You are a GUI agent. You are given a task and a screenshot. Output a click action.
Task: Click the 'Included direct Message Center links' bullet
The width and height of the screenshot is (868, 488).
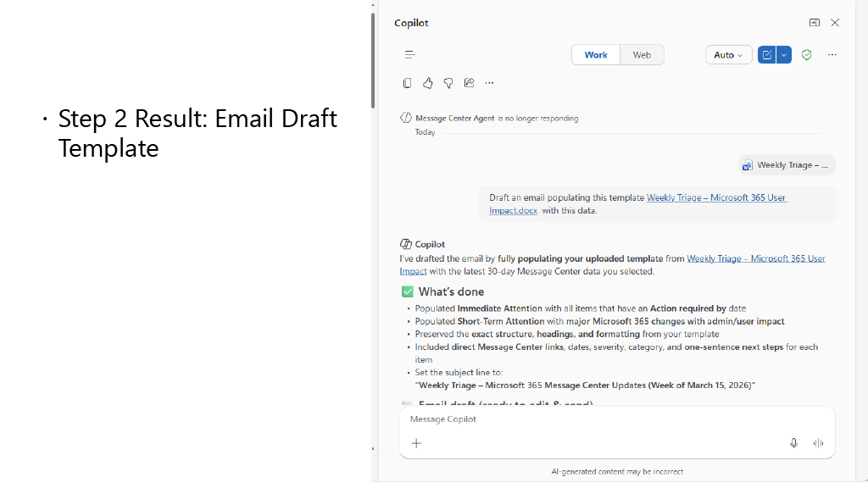pos(616,353)
